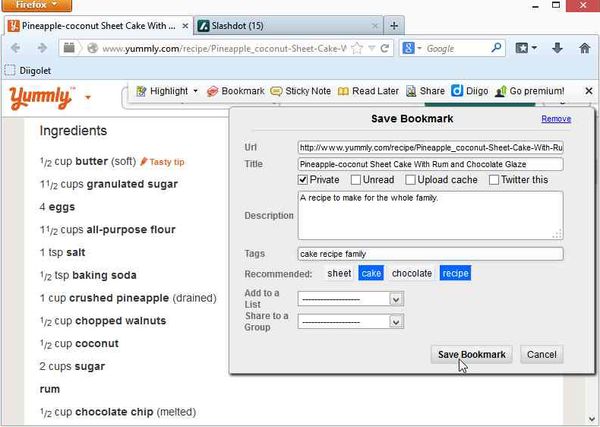Click in the Description text area
The image size is (600, 427).
click(x=430, y=215)
